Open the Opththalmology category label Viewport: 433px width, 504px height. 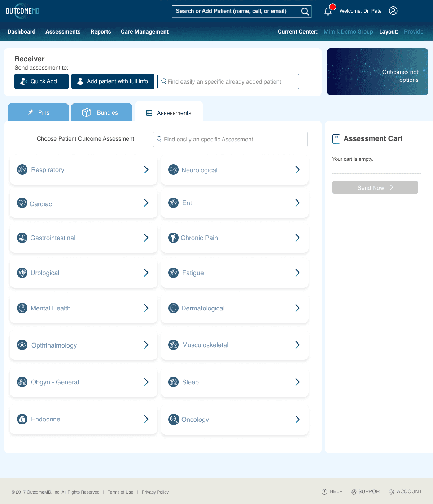(x=54, y=345)
